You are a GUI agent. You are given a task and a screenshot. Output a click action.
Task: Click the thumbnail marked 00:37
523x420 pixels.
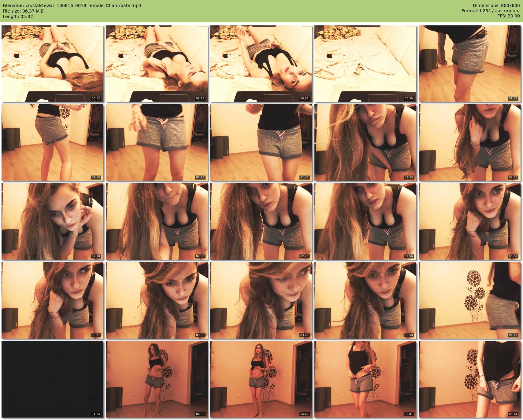click(261, 64)
